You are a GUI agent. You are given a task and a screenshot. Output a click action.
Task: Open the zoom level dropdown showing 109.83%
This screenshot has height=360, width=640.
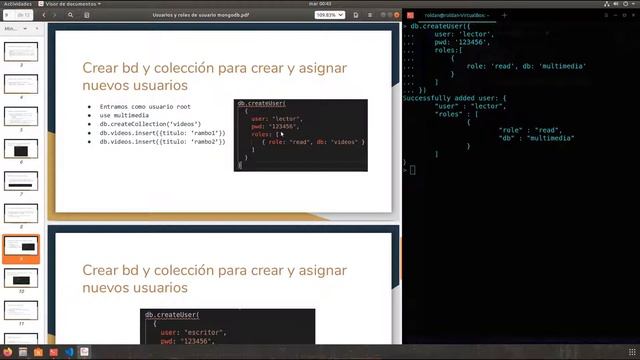(x=329, y=15)
